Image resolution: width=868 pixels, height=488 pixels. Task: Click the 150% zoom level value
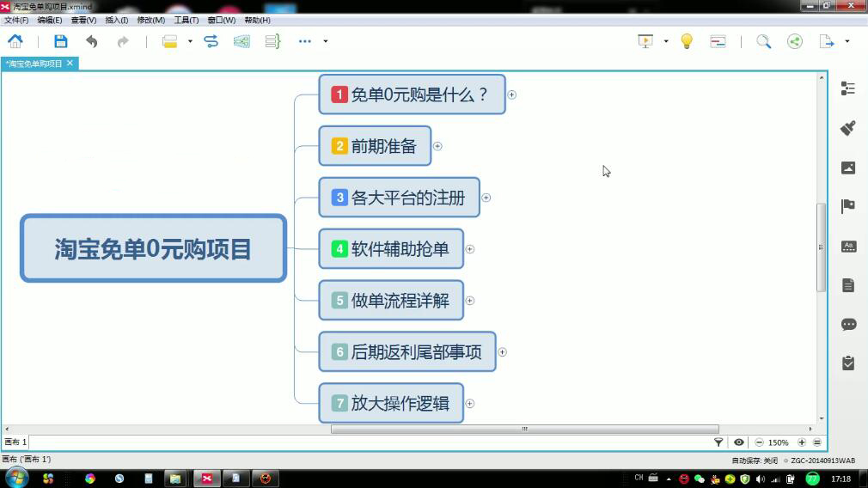coord(779,442)
